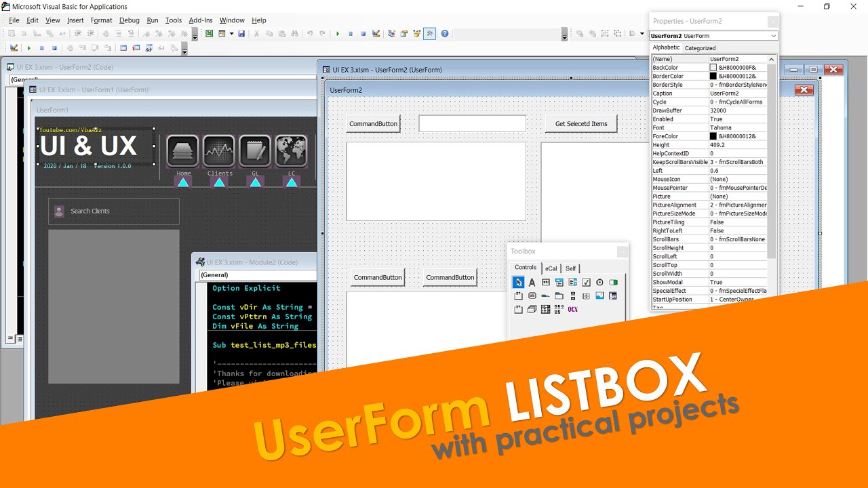Click top CommandButton on UserForm2
This screenshot has height=488, width=868.
373,124
